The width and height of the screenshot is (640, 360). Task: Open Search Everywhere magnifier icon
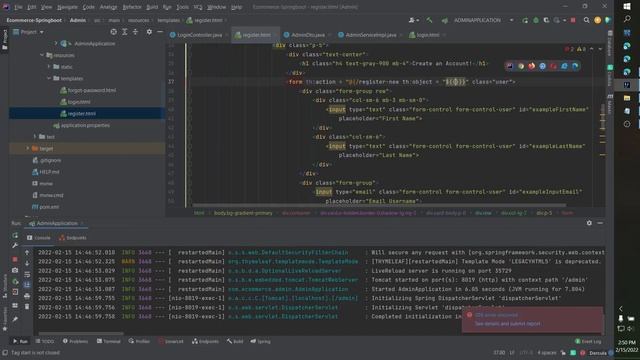click(x=587, y=20)
